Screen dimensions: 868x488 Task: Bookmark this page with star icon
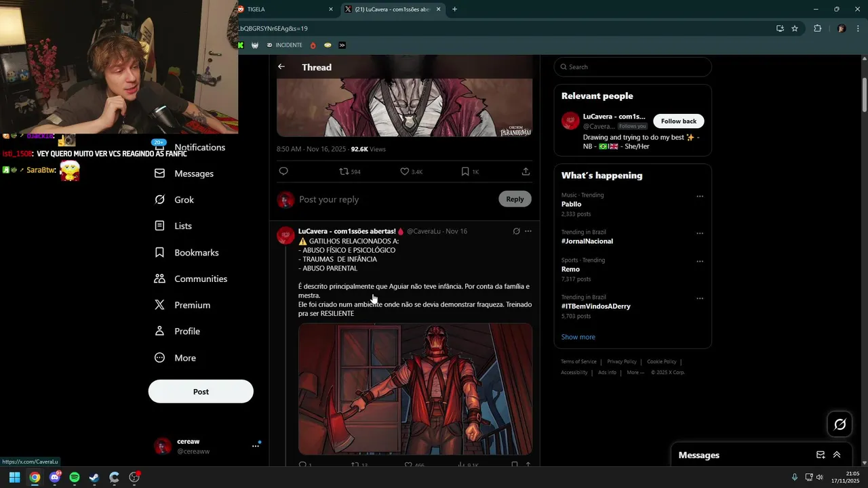pos(795,28)
